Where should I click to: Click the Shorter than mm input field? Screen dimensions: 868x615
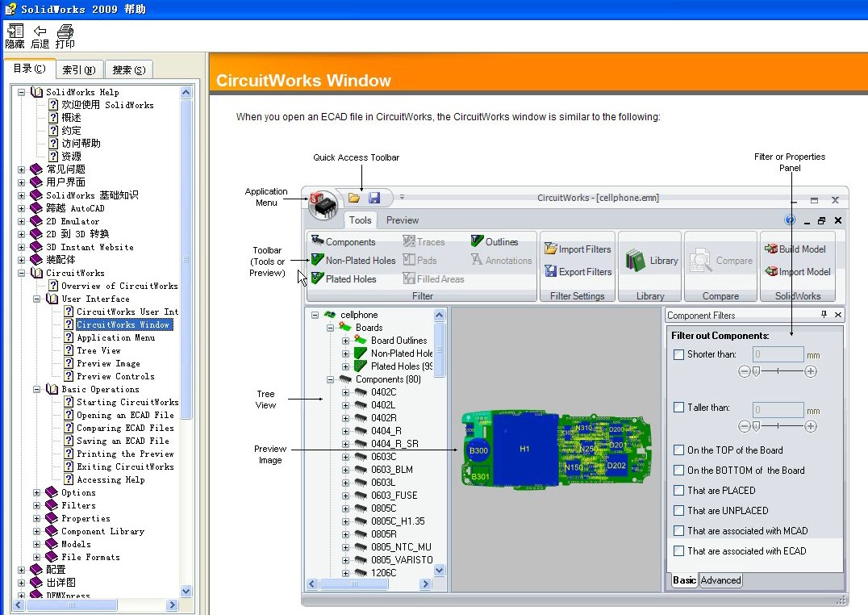coord(778,354)
